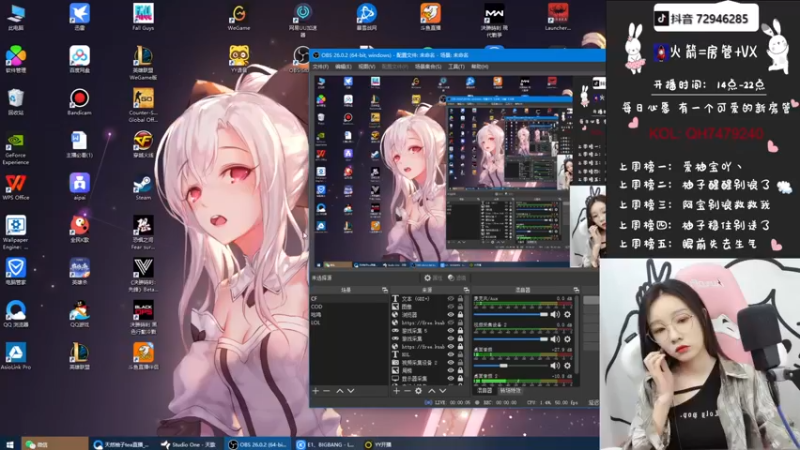Screen dimensions: 800x450
Task: Toggle lock on 文本 (GDI+) source
Action: coord(460,299)
